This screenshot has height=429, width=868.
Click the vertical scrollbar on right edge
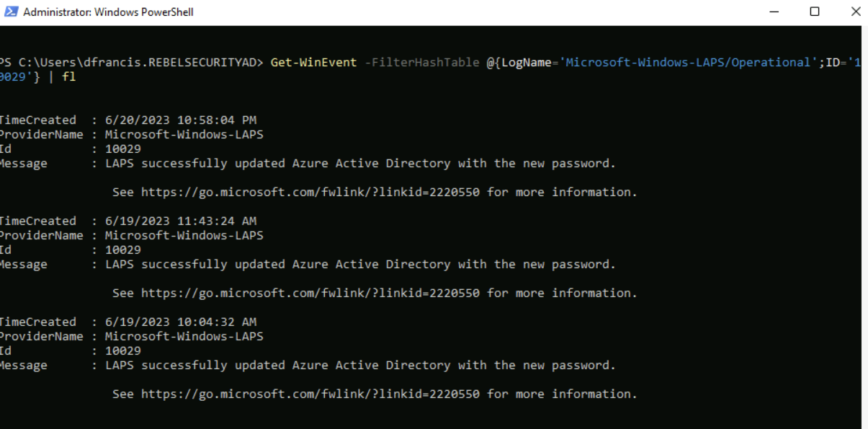[864, 226]
